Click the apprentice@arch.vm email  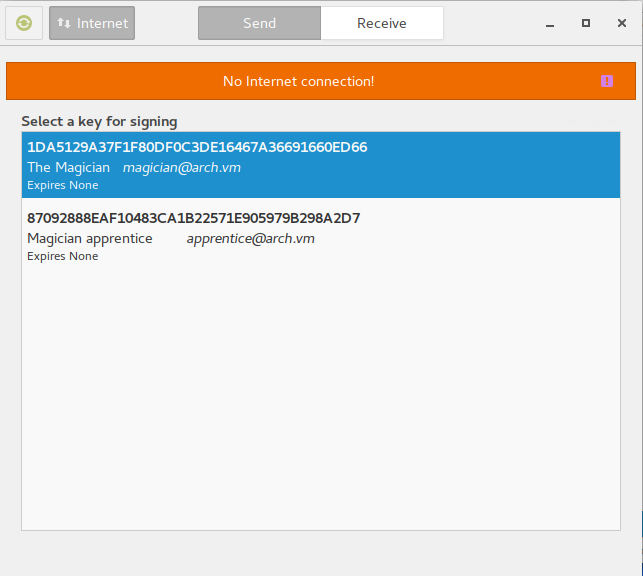tap(251, 239)
